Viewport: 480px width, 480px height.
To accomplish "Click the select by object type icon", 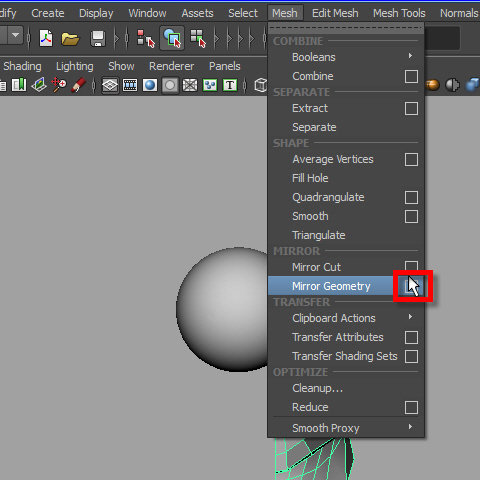I will (172, 38).
